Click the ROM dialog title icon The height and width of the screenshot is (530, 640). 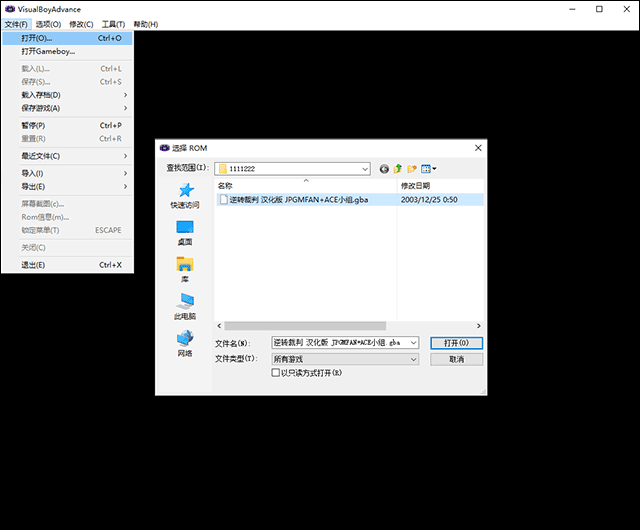(164, 148)
